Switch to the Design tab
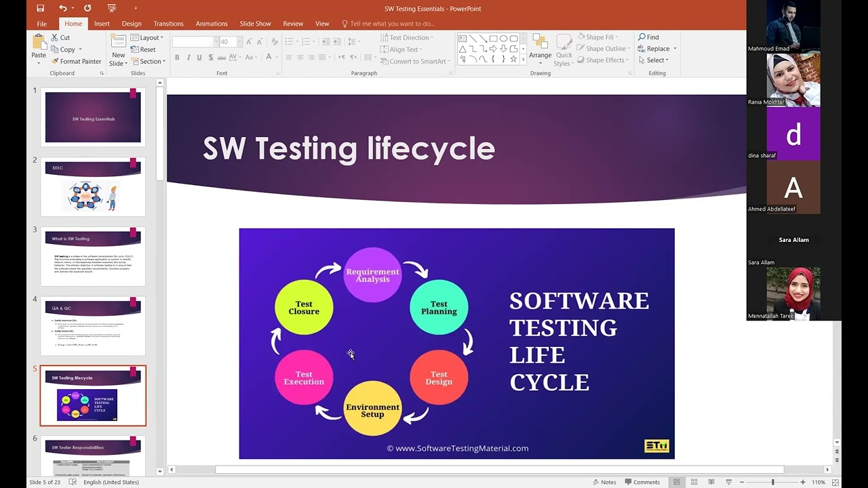 click(x=132, y=24)
